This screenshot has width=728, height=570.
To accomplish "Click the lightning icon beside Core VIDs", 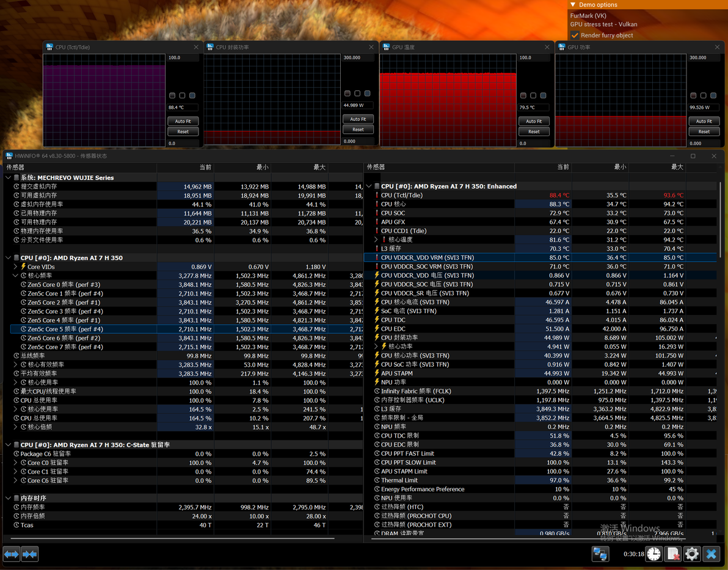I will point(23,267).
